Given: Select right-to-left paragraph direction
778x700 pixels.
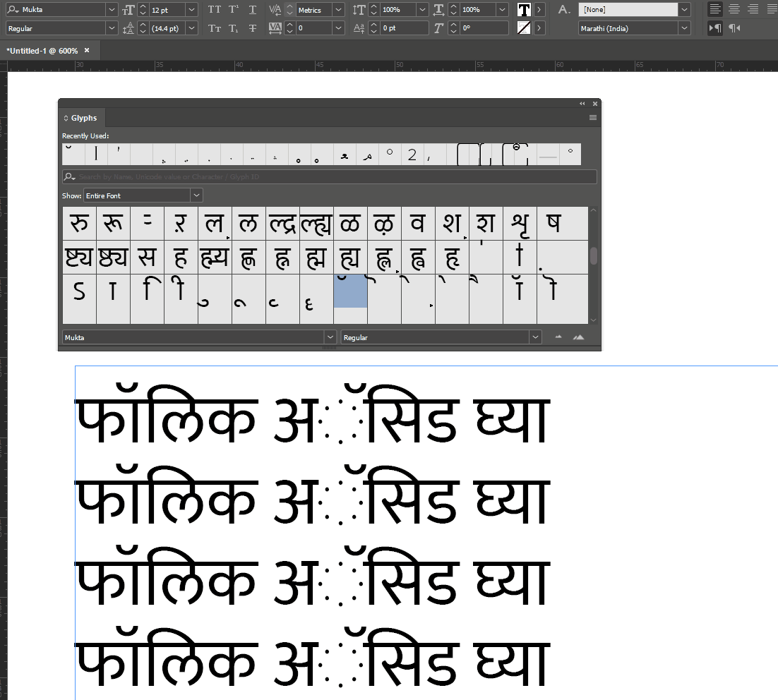Looking at the screenshot, I should (x=734, y=28).
